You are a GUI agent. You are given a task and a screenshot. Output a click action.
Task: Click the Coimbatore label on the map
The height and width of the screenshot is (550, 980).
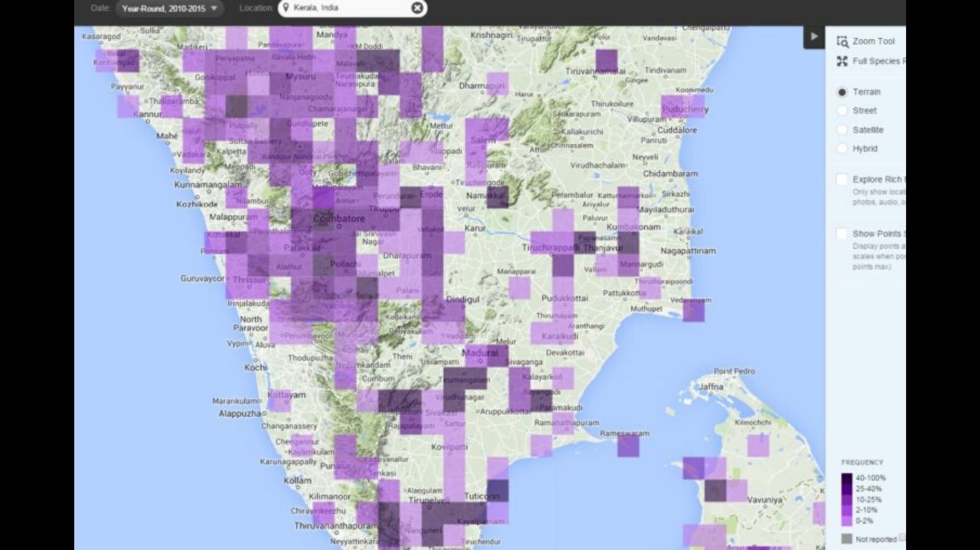339,219
